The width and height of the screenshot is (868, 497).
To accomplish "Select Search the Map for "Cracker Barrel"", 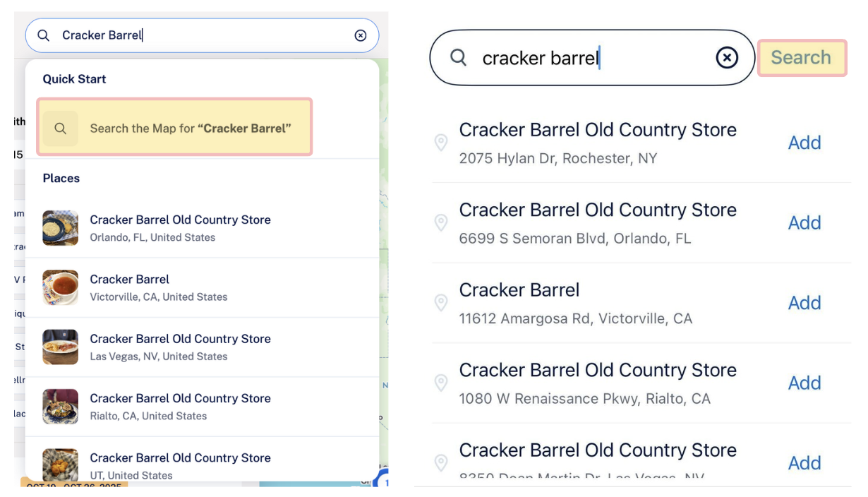I will pyautogui.click(x=174, y=128).
